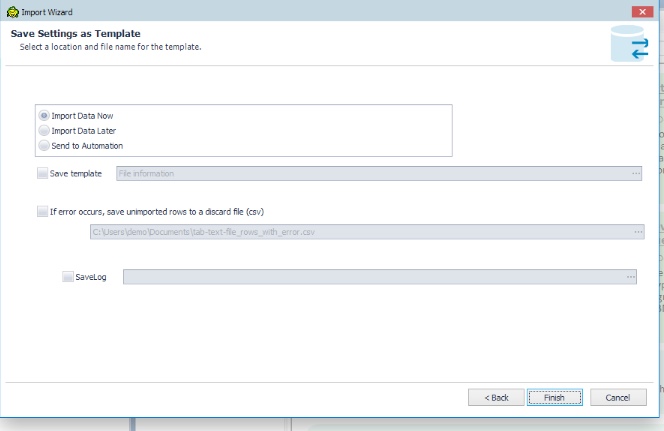
Task: Click the discard file csv path field
Action: click(x=360, y=232)
